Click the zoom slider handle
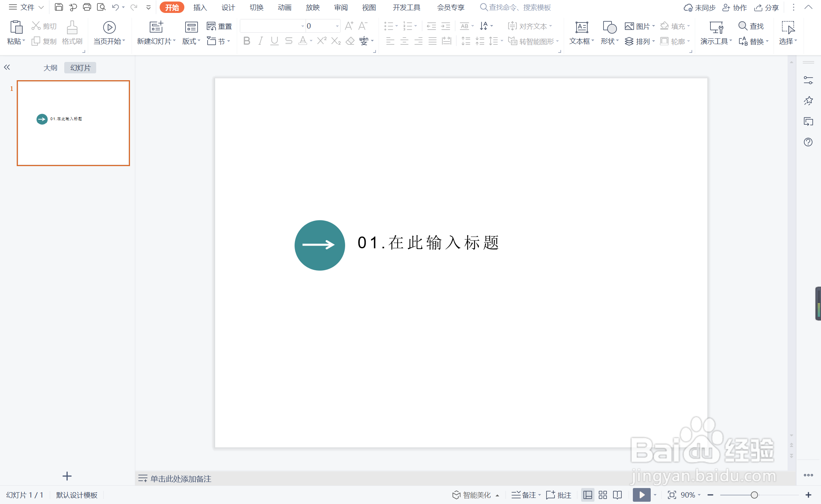 coord(754,495)
